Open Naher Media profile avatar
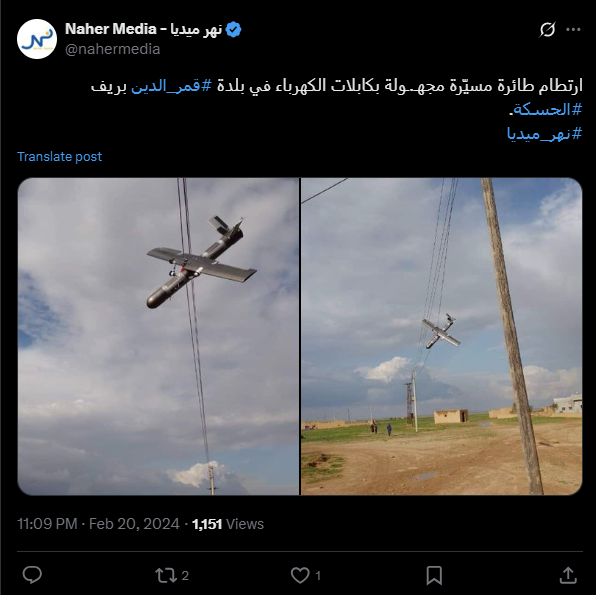596x595 pixels. 37,39
